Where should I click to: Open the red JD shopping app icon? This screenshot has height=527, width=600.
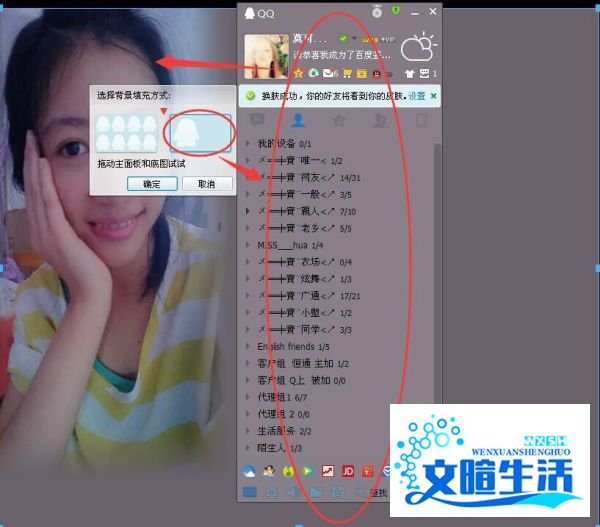click(x=347, y=471)
